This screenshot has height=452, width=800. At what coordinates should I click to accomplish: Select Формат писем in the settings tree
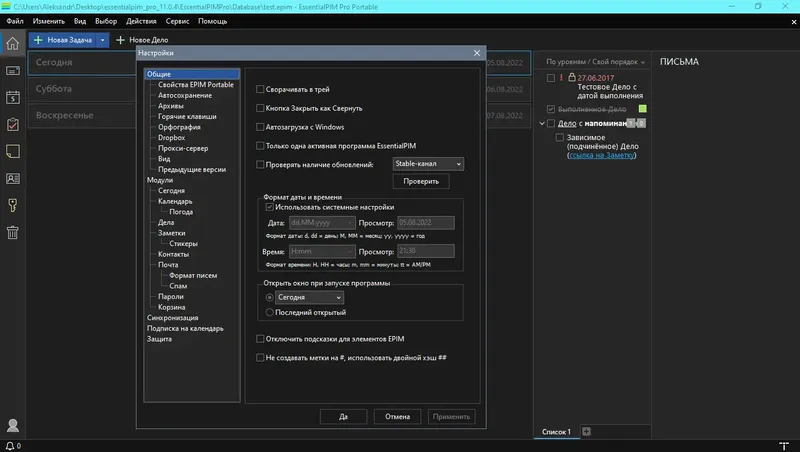[193, 275]
